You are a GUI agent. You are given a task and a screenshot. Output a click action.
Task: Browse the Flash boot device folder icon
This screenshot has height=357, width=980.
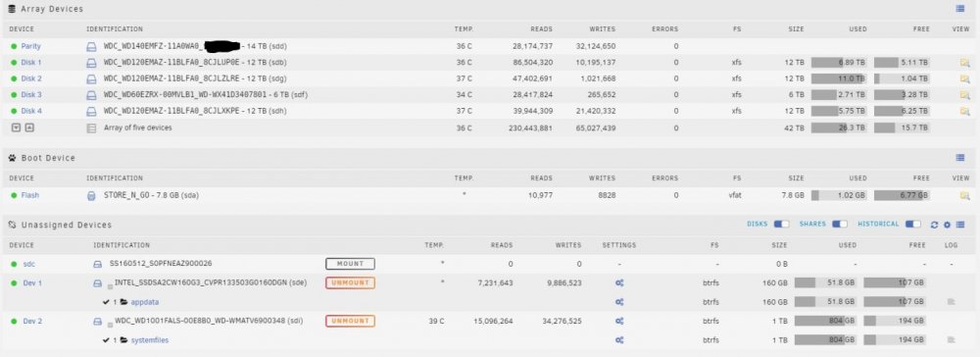click(x=965, y=195)
